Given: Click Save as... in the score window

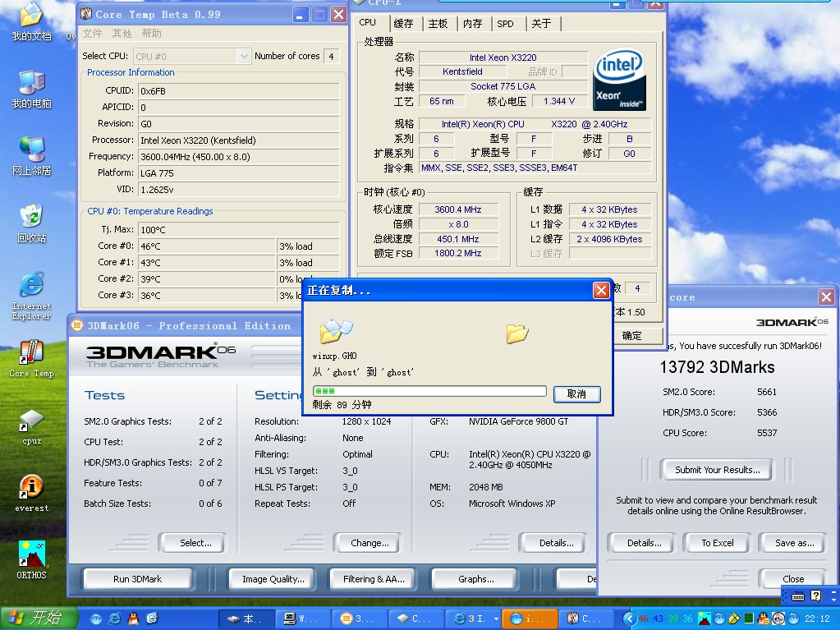Looking at the screenshot, I should point(795,543).
